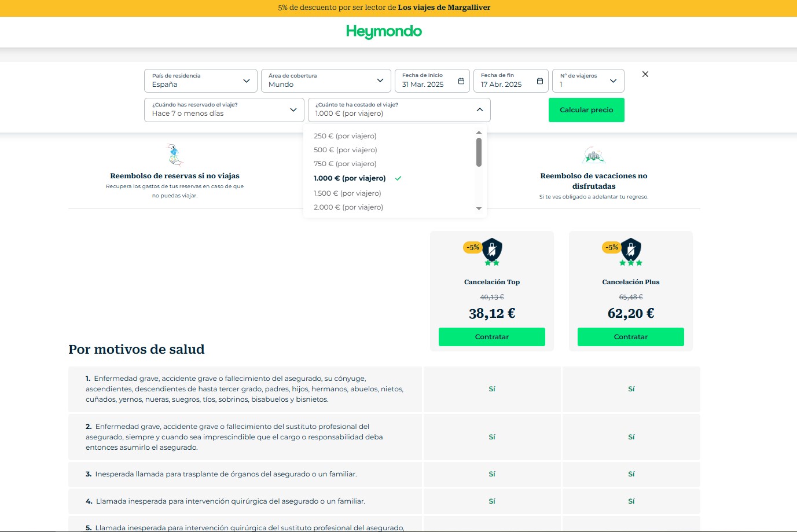Click row 1 Enfermedad grave del asegurado text
Screen dimensions: 797x532
245,389
